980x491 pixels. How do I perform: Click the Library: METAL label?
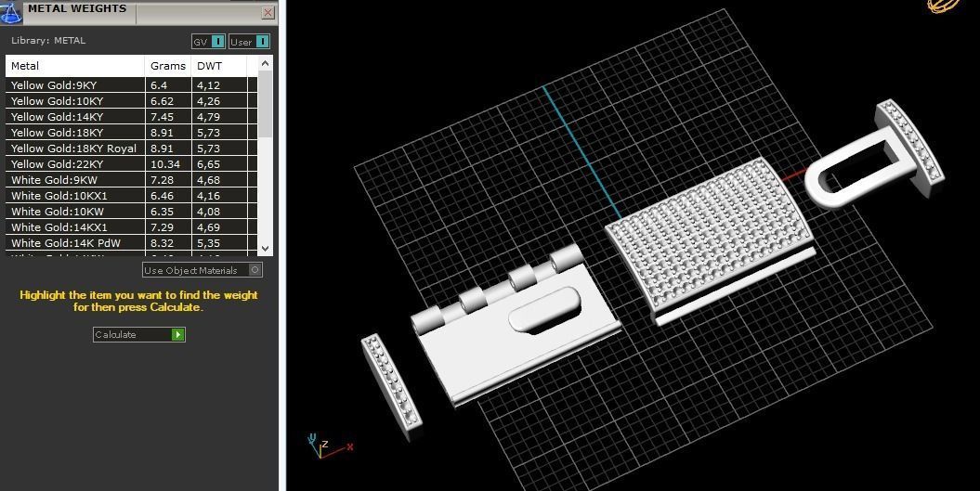coord(48,41)
